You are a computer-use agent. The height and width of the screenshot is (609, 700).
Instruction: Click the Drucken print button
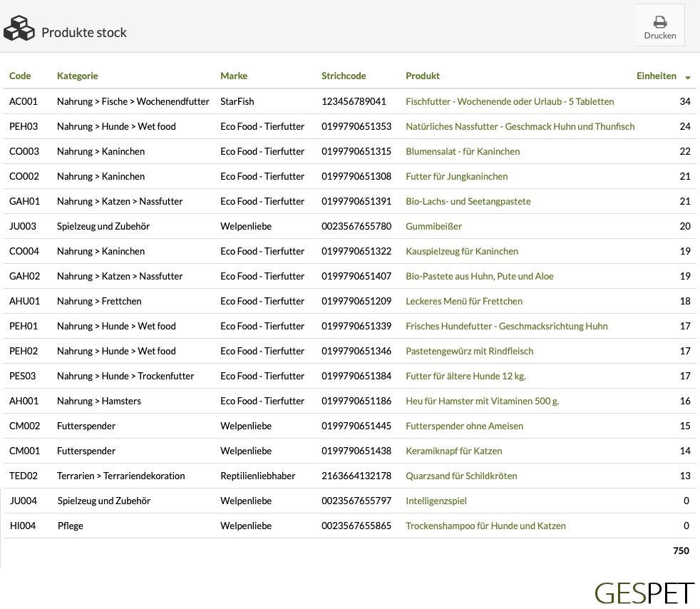(660, 26)
